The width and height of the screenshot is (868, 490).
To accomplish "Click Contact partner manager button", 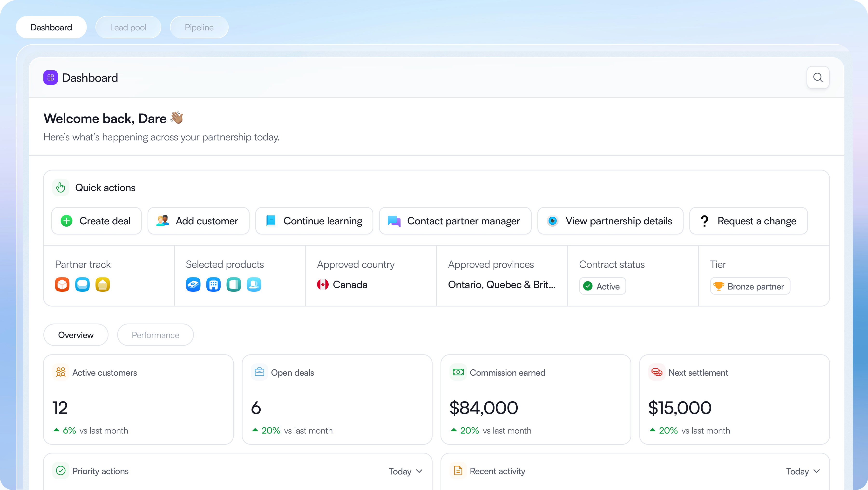I will point(455,221).
